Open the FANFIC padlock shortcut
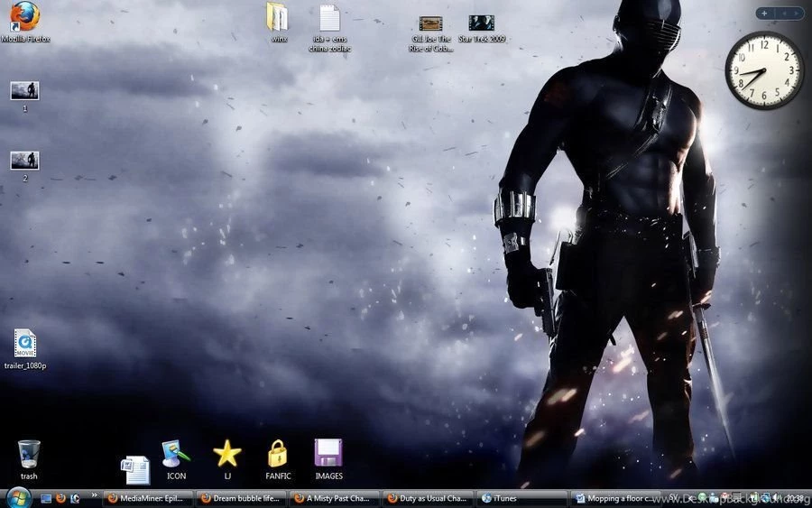 click(x=278, y=460)
